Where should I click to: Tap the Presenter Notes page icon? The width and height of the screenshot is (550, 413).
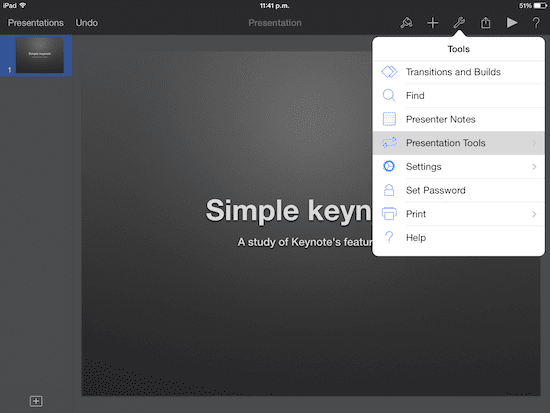coord(389,119)
